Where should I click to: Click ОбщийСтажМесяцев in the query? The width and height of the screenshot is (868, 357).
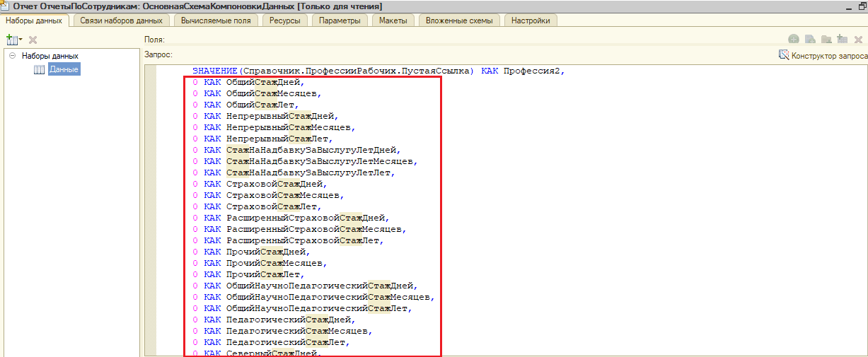pos(273,93)
